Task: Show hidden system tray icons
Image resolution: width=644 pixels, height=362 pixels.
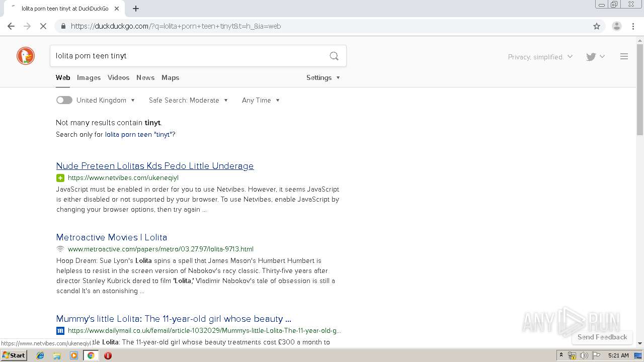Action: (x=561, y=355)
